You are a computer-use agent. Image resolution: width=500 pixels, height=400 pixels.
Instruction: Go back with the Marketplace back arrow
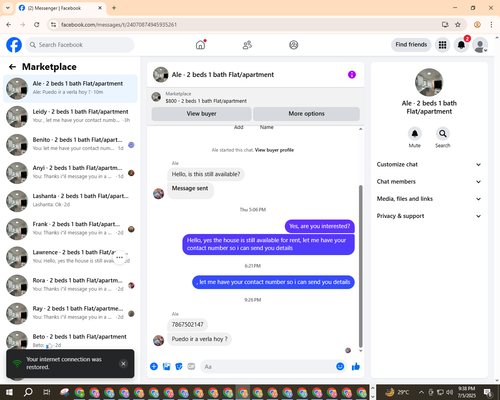12,67
